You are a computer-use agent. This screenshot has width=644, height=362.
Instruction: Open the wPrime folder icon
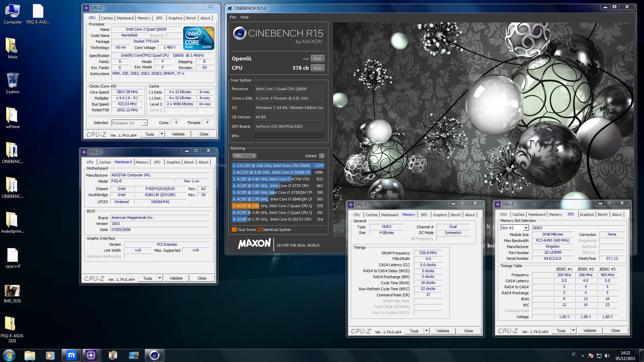click(x=12, y=118)
